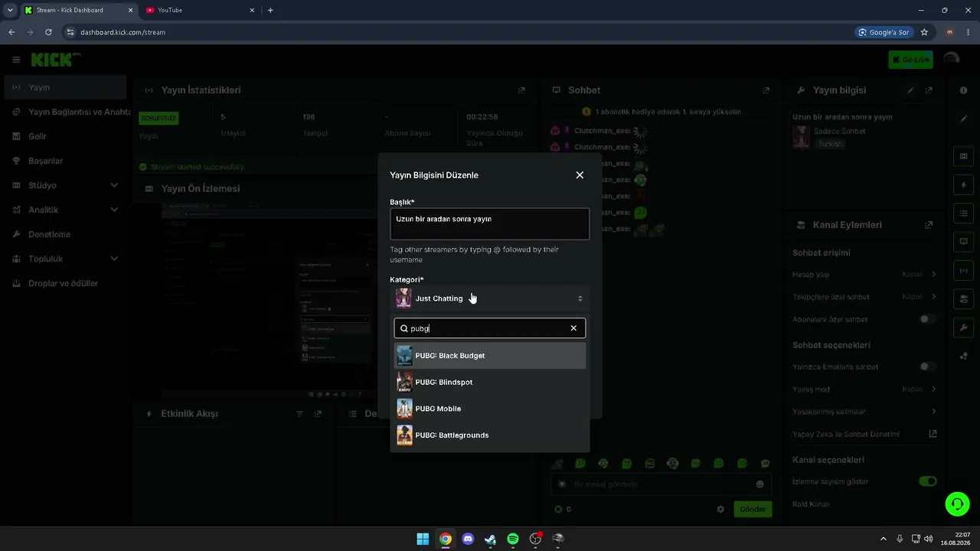Edit the Başlık title text box
Image resolution: width=980 pixels, height=551 pixels.
[490, 224]
